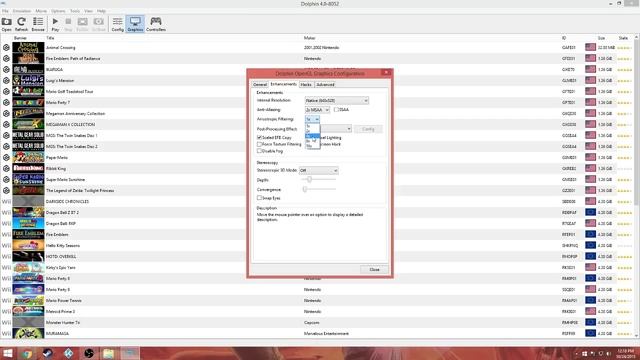The width and height of the screenshot is (640, 360).
Task: Enable the Disable Fog checkbox
Action: point(259,151)
